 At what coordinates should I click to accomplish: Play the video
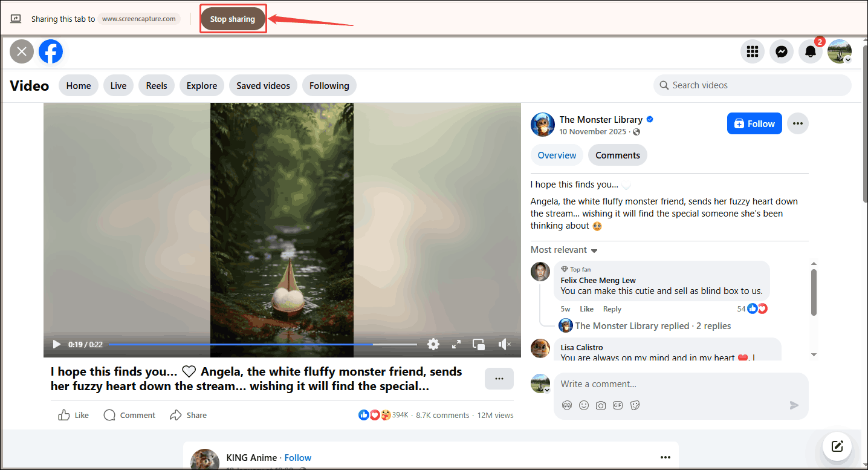click(x=56, y=344)
